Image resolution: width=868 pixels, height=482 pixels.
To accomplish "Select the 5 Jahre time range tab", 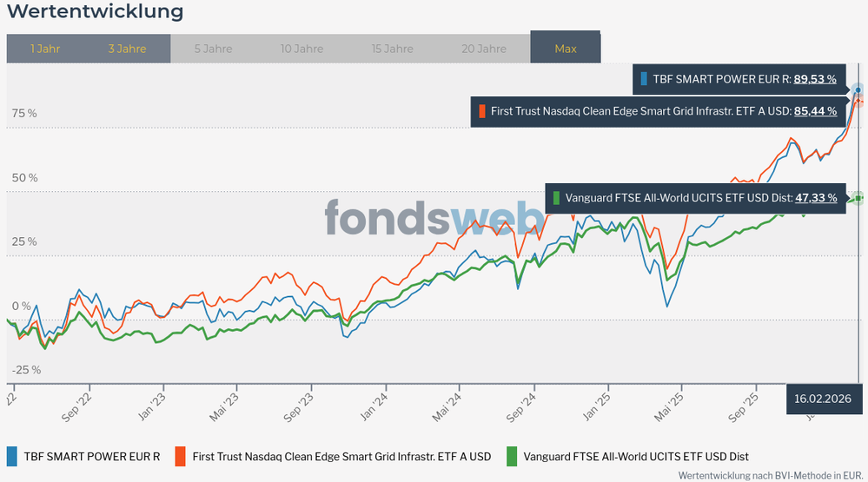I will pos(213,49).
